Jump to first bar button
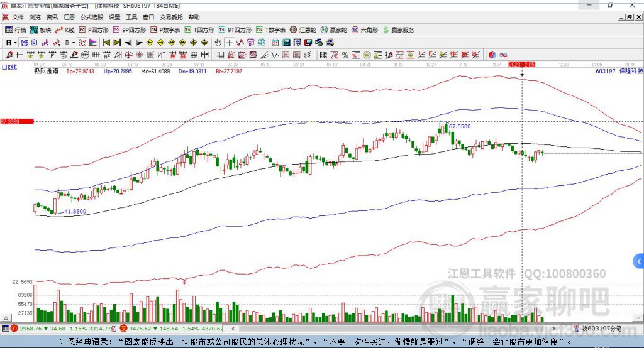The image size is (644, 348). (x=106, y=42)
